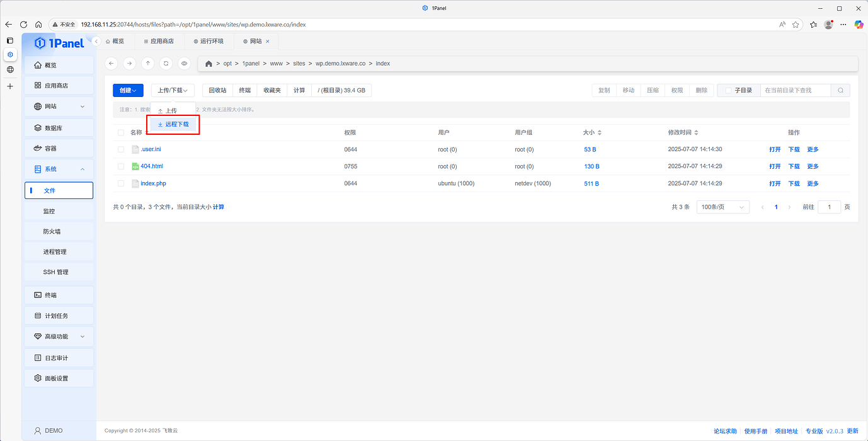Open the 100条/页 page size dropdown
The image size is (868, 441).
(722, 207)
